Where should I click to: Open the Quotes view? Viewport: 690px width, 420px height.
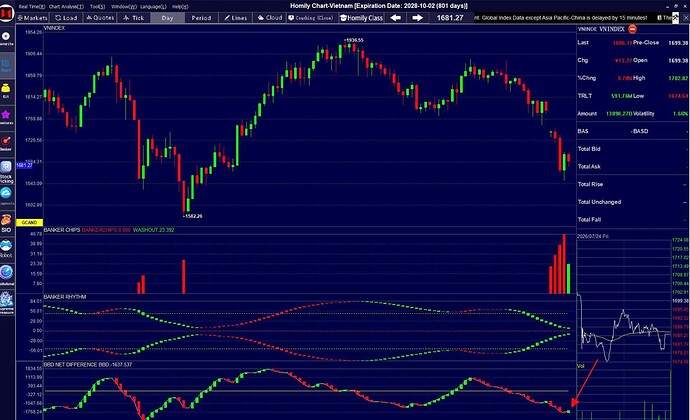pos(100,18)
